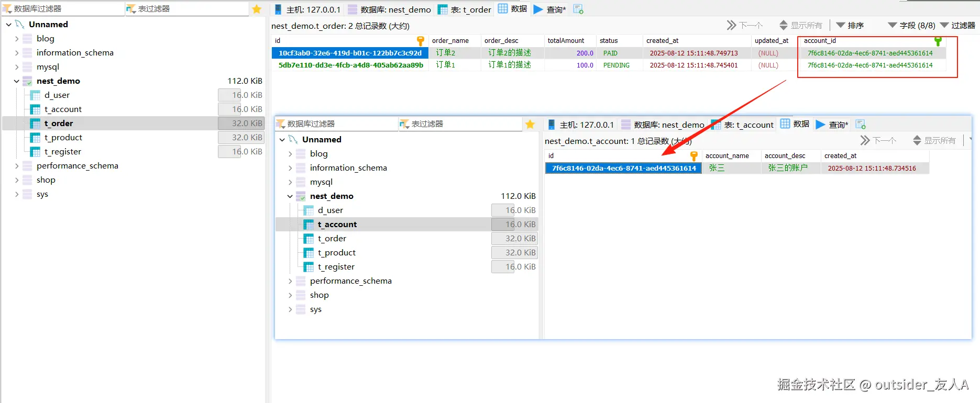Collapse the Unnamed session in outer tree
980x403 pixels.
9,25
